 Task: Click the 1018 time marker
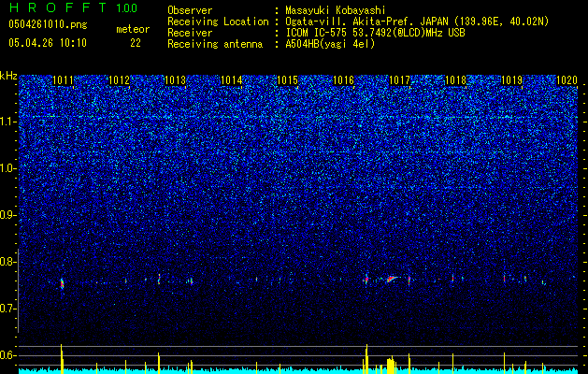pos(455,80)
